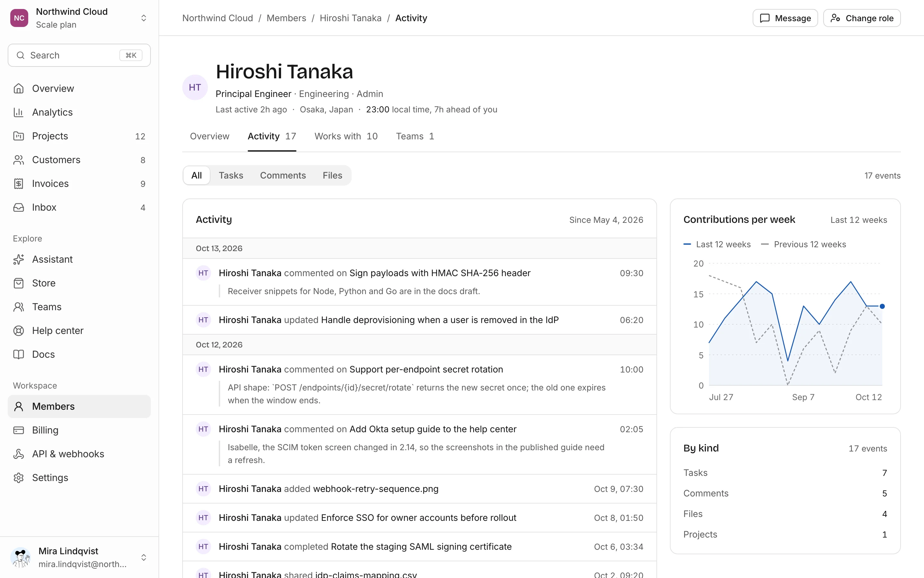
Task: Open the Teams 1 profile tab
Action: 415,136
